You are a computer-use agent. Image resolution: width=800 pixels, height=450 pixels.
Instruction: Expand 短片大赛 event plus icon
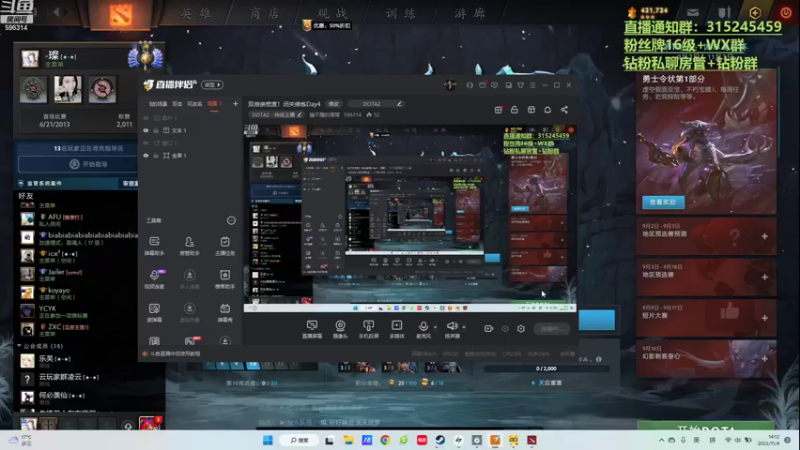pyautogui.click(x=764, y=318)
